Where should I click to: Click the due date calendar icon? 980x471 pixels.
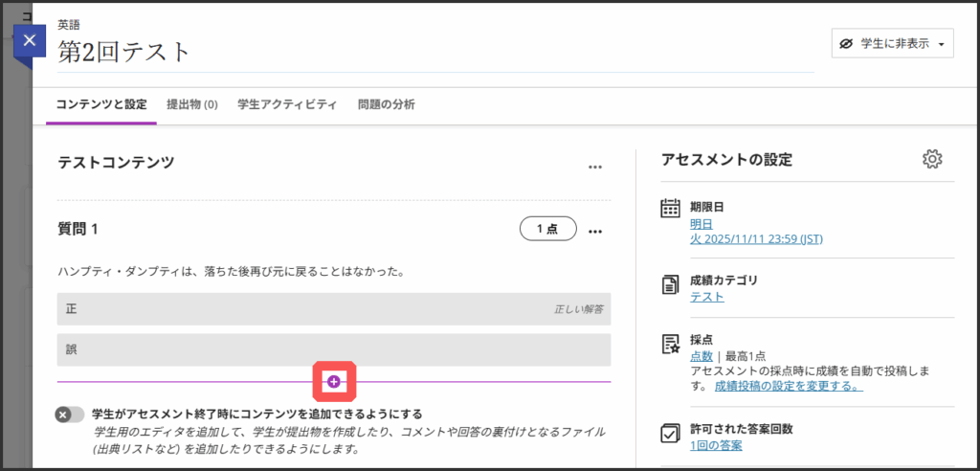[671, 210]
